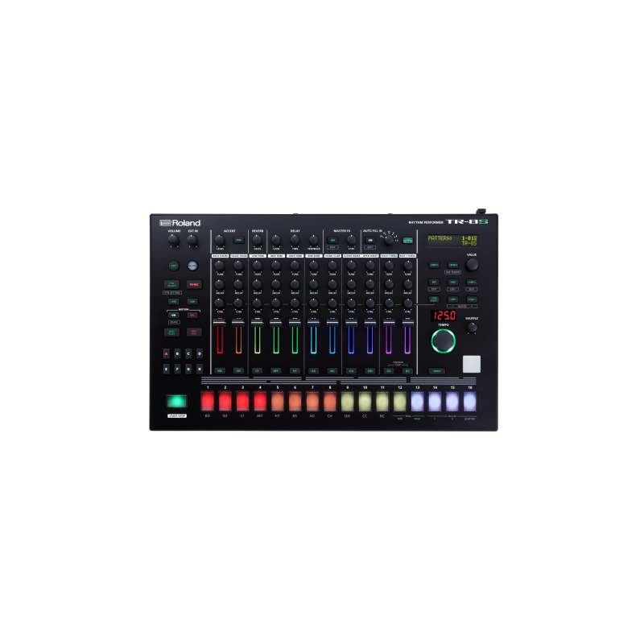Tap step pad 5 labeled HT
Viewport: 644px width, 644px height.
tap(278, 401)
